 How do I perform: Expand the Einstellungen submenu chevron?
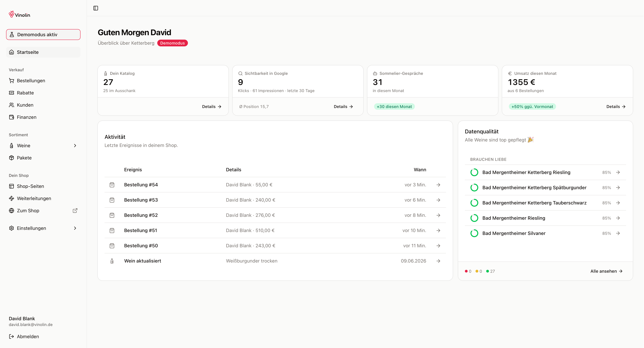point(75,228)
